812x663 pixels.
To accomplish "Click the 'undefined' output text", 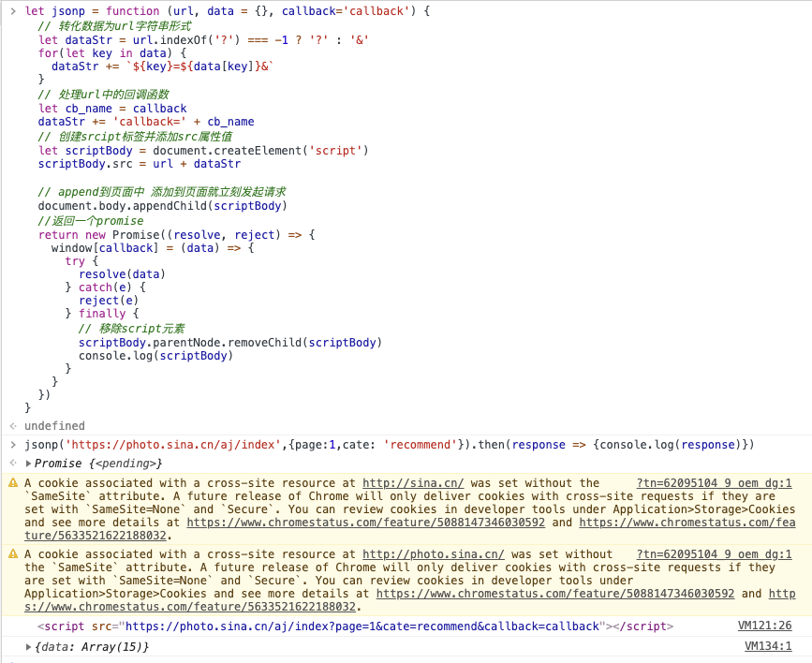I will (x=54, y=426).
